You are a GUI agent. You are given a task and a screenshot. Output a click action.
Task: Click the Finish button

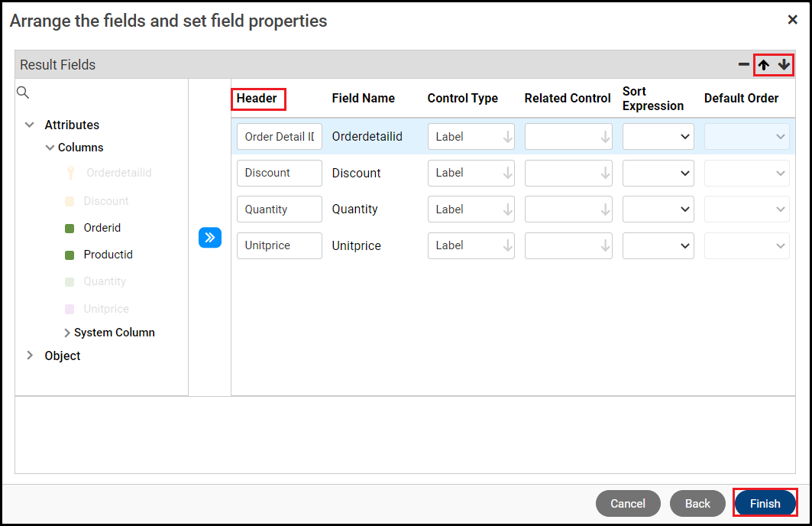click(x=765, y=503)
